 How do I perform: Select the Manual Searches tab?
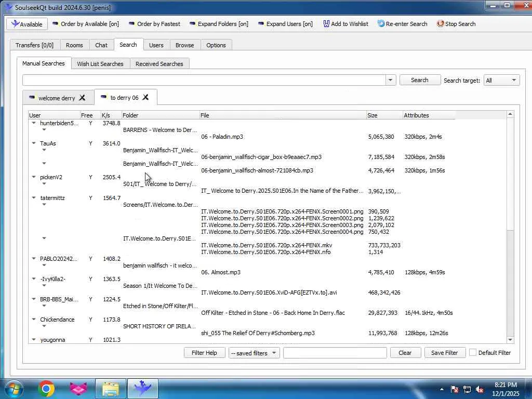pyautogui.click(x=44, y=63)
